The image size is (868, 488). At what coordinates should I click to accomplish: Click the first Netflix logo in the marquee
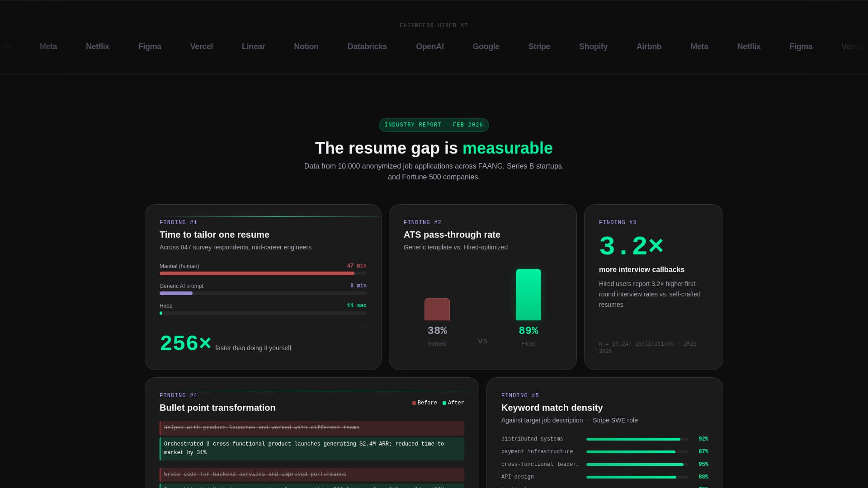pyautogui.click(x=98, y=47)
